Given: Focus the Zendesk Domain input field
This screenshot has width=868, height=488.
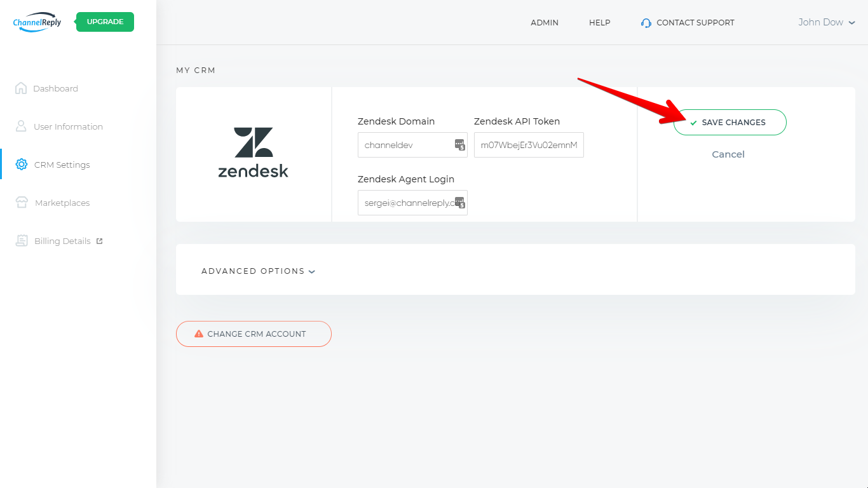Looking at the screenshot, I should coord(412,145).
